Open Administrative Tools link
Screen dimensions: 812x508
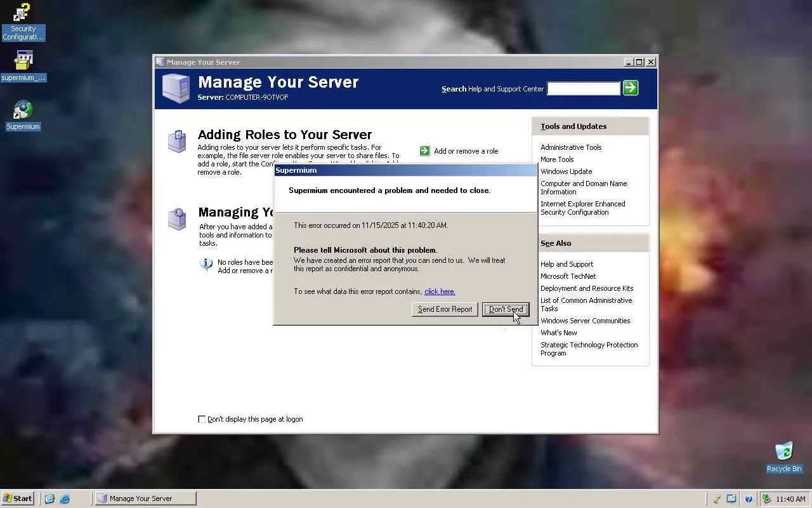571,147
